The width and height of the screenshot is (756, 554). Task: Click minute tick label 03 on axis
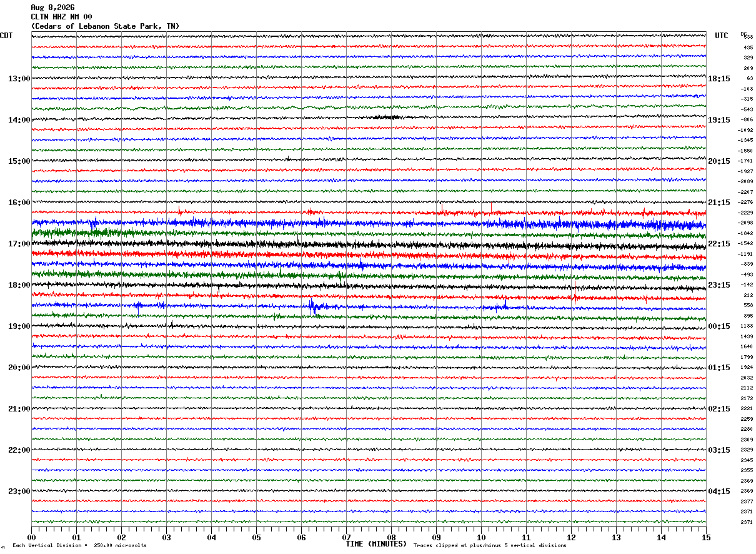point(166,538)
